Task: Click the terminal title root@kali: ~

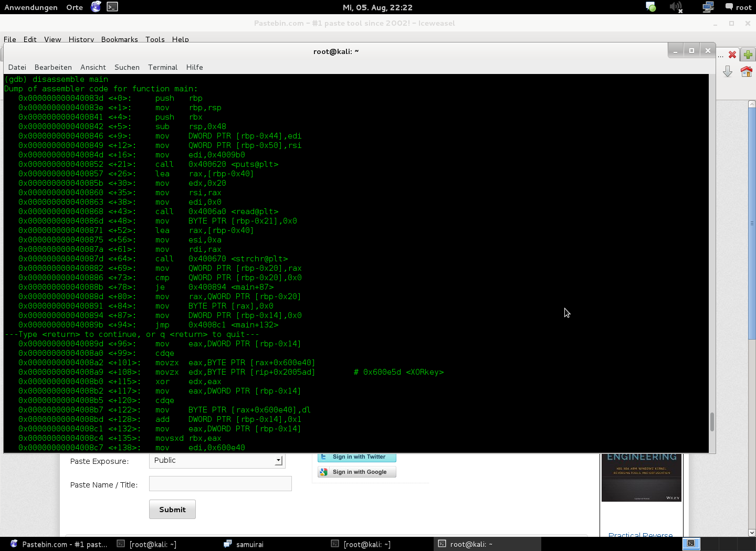Action: click(x=336, y=51)
